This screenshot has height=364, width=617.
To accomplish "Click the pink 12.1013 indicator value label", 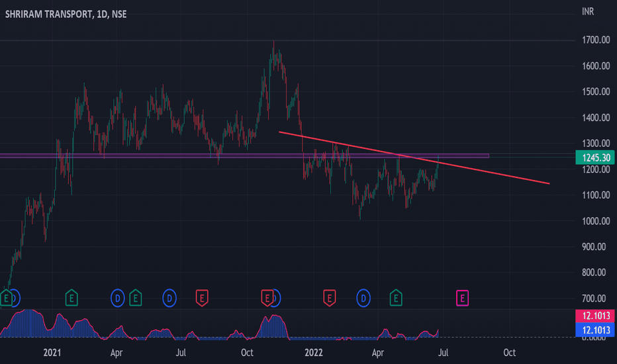I will coord(595,316).
